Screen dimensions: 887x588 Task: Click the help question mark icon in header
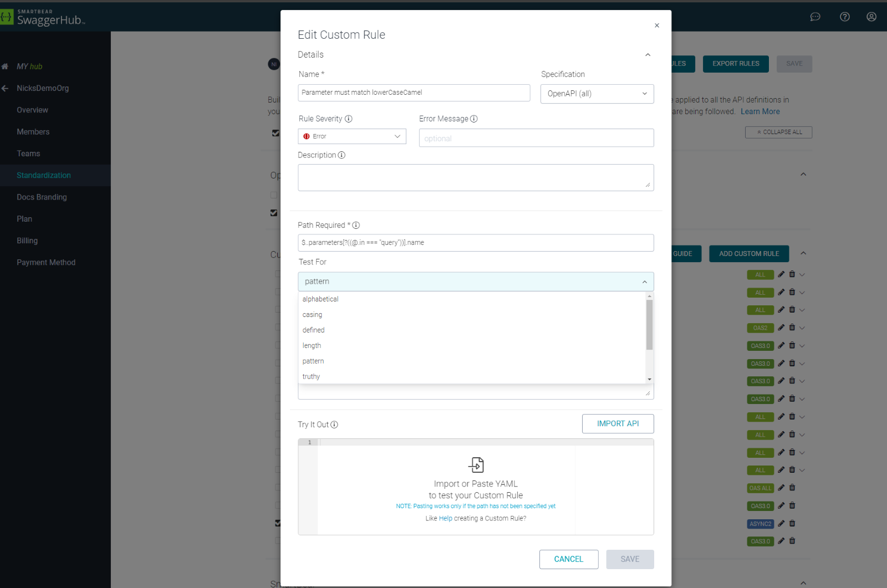click(x=844, y=17)
